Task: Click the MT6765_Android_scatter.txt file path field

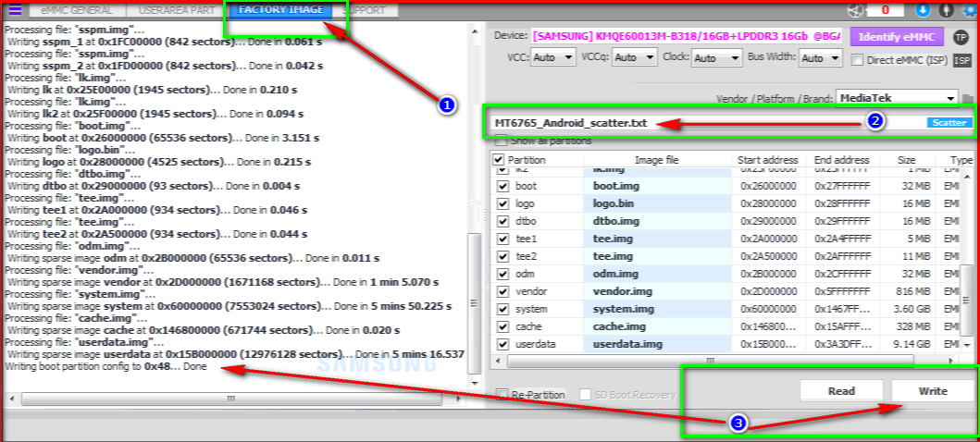Action: (708, 123)
